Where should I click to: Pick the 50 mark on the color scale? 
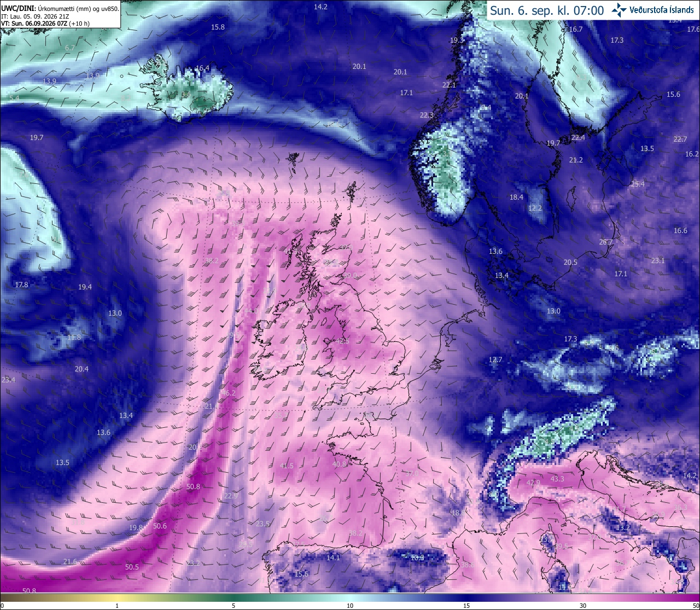coord(695,606)
